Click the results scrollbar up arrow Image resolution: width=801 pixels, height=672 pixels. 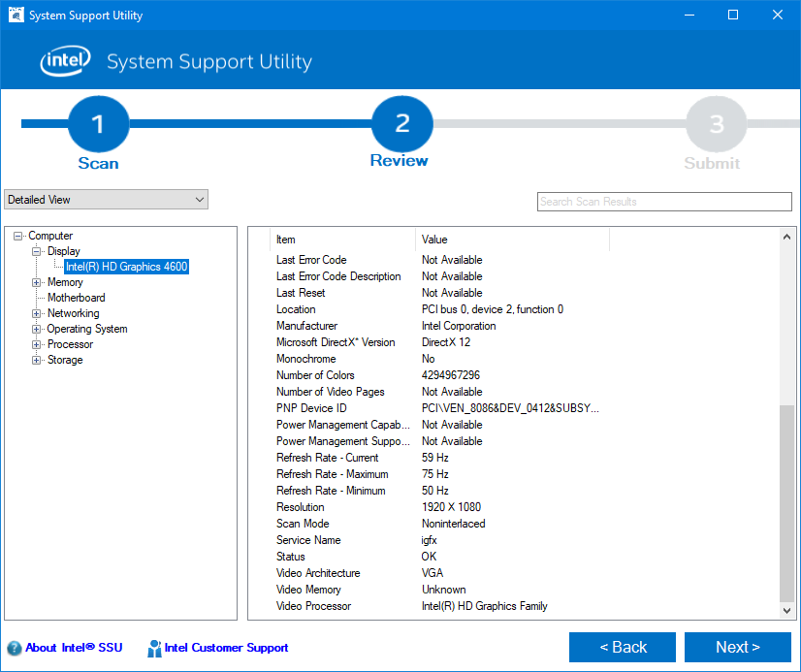[786, 237]
